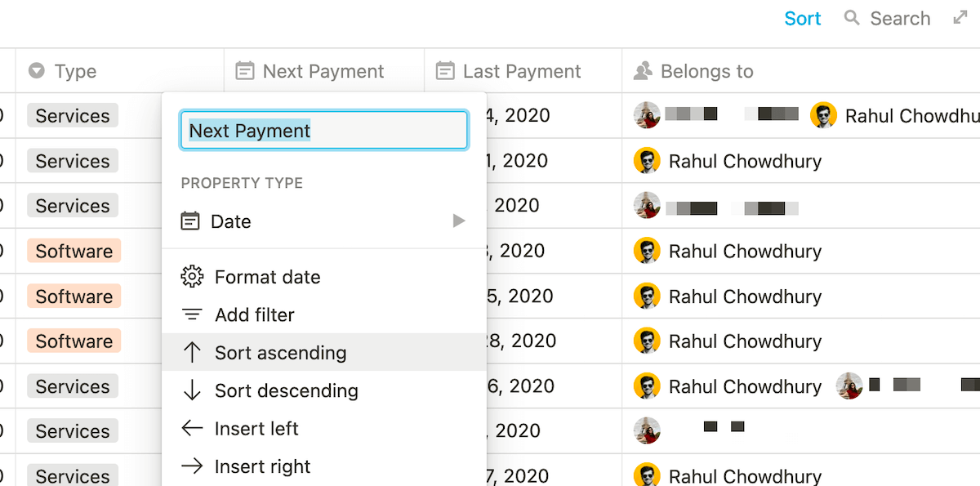Viewport: 980px width, 486px height.
Task: Click the expand-page diagonal arrows icon
Action: pos(960,16)
